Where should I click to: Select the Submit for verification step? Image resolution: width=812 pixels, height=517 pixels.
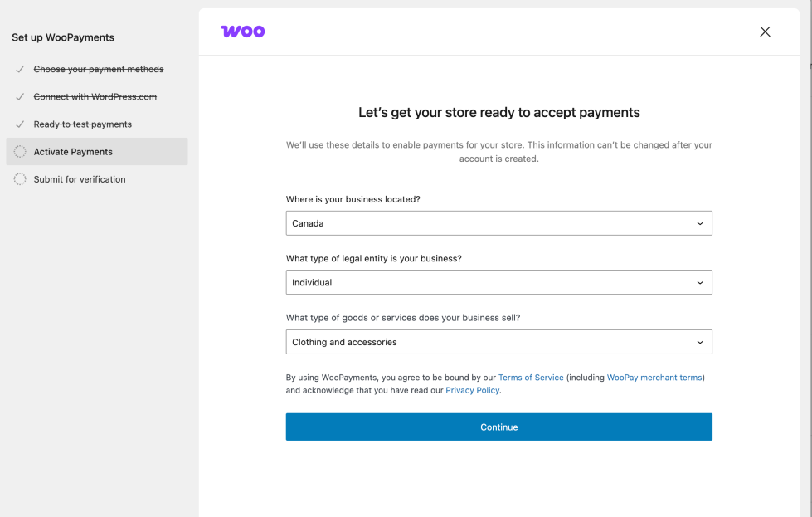[80, 179]
